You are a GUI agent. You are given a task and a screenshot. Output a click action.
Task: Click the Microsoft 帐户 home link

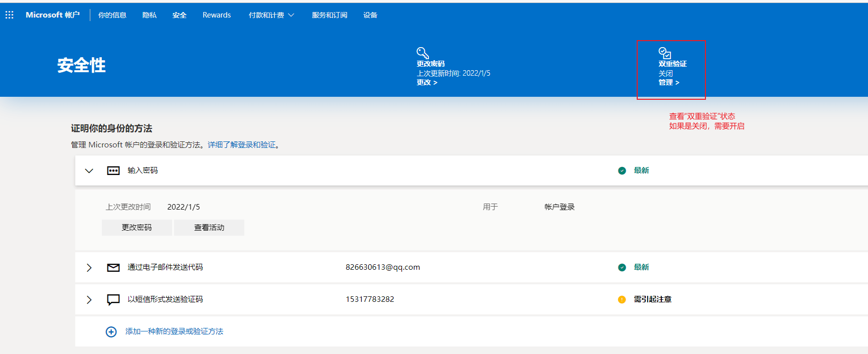pos(53,15)
